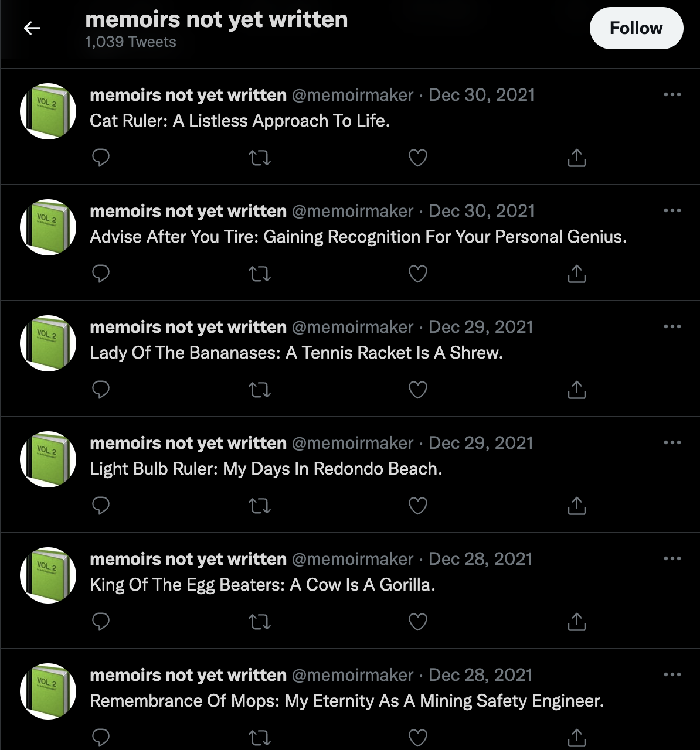700x750 pixels.
Task: Retweet the Cat Ruler tweet
Action: [260, 158]
